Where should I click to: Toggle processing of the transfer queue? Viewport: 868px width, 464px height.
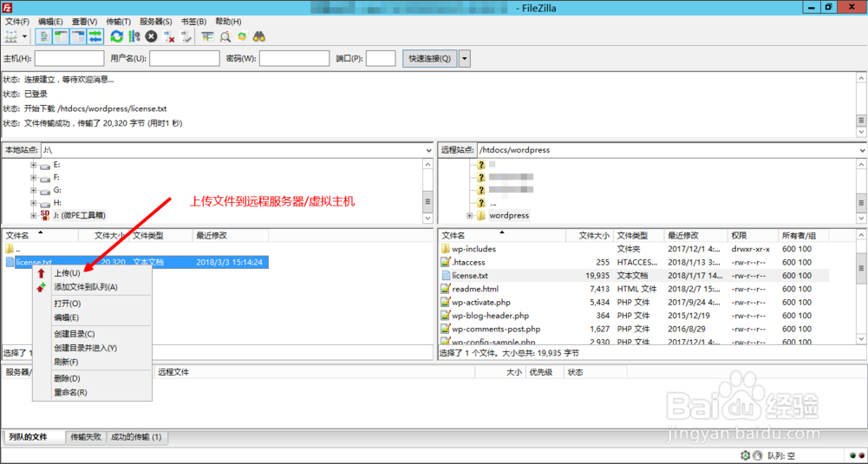pyautogui.click(x=134, y=36)
